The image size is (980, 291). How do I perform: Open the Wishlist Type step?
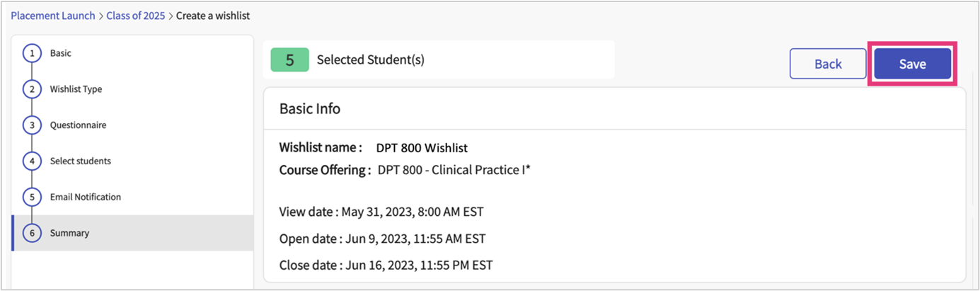coord(76,90)
